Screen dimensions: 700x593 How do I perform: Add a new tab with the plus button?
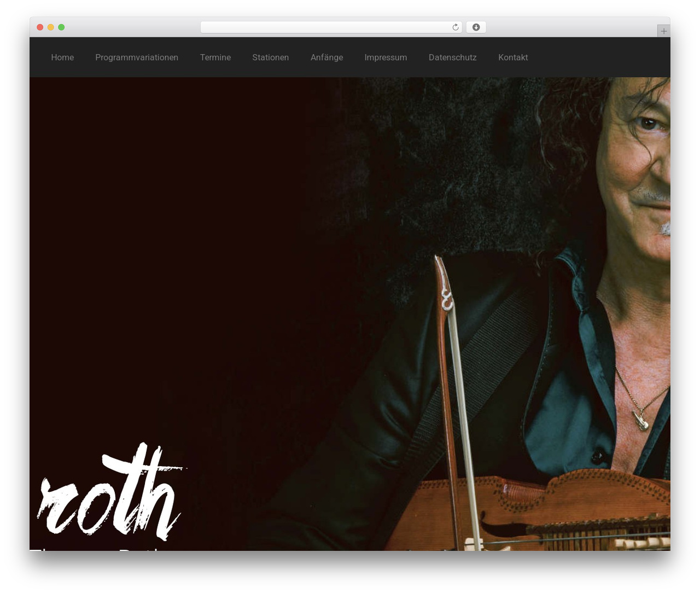click(664, 31)
